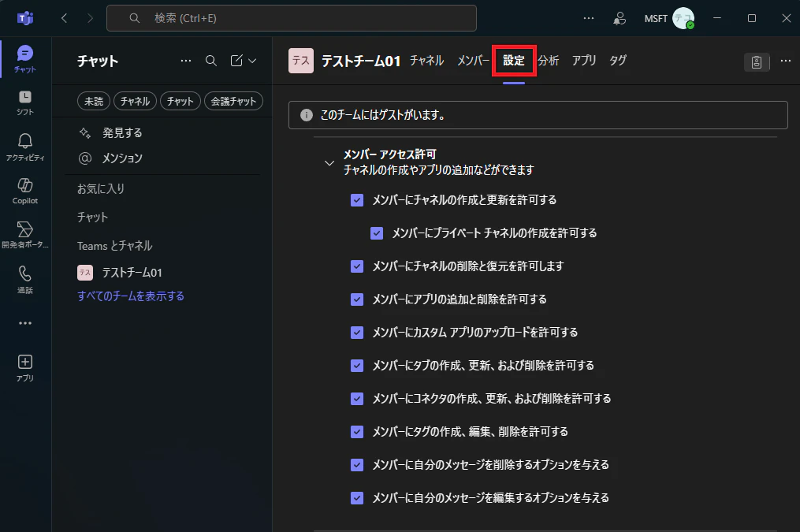Open the profile avatar menu
Viewport: 800px width, 532px height.
pos(683,18)
